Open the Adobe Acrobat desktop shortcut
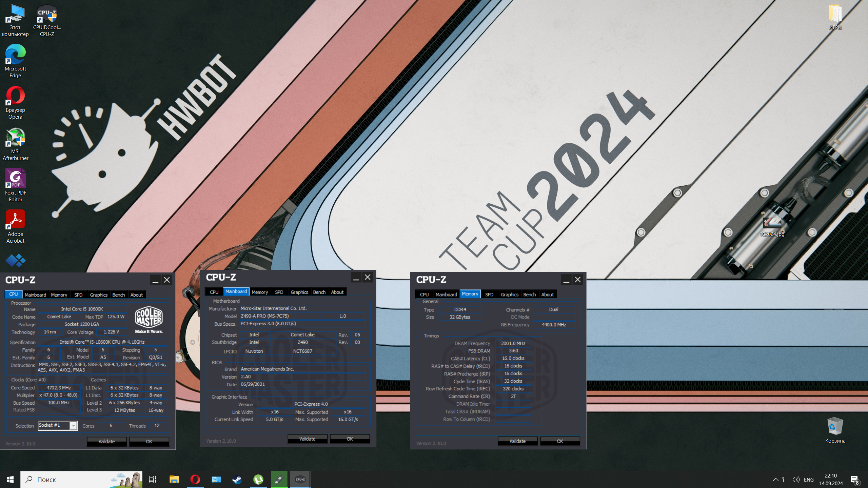 coord(15,227)
